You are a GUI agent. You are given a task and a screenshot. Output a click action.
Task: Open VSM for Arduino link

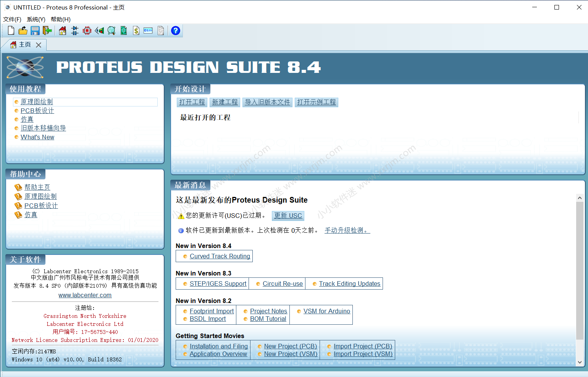pyautogui.click(x=327, y=311)
